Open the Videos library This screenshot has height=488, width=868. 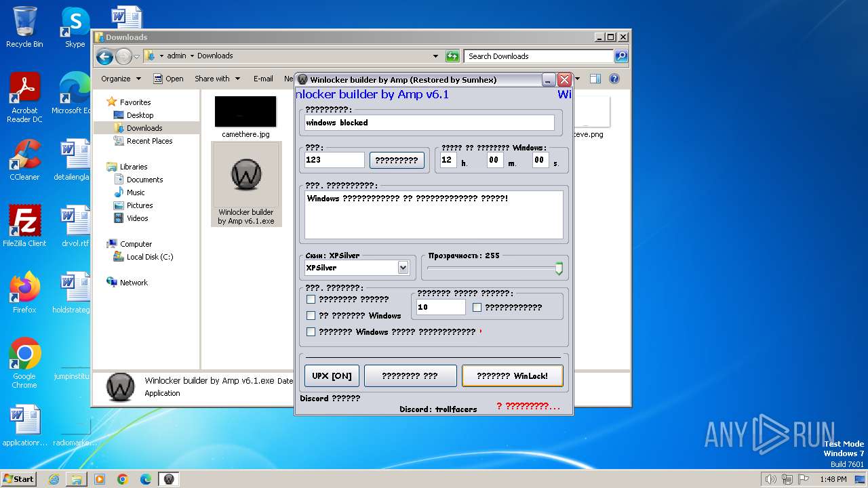click(137, 218)
